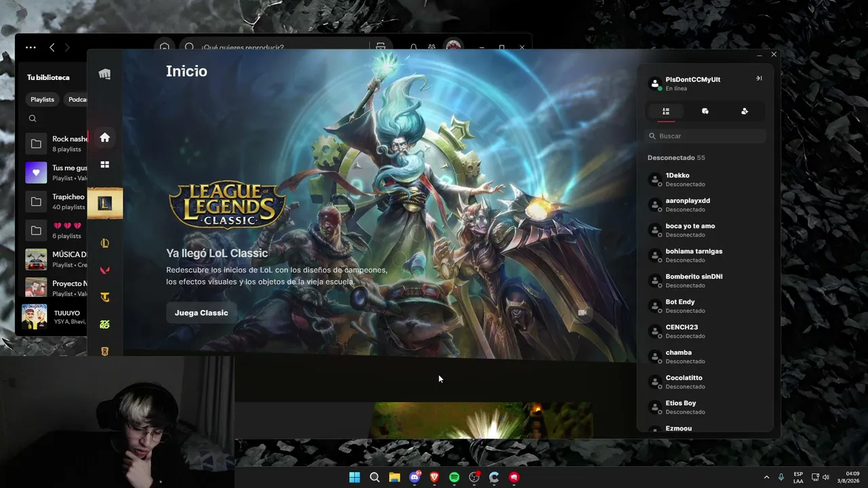Open File Explorer from taskbar
This screenshot has width=868, height=488.
coord(395,477)
